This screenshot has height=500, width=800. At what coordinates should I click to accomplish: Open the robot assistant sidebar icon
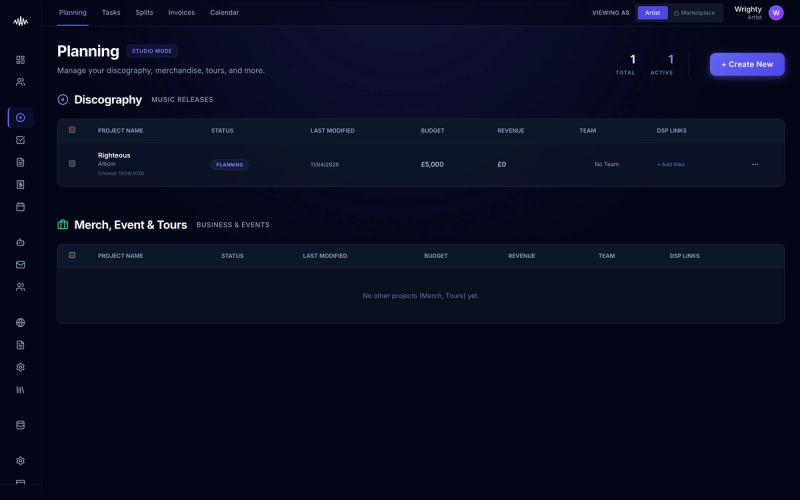click(20, 242)
